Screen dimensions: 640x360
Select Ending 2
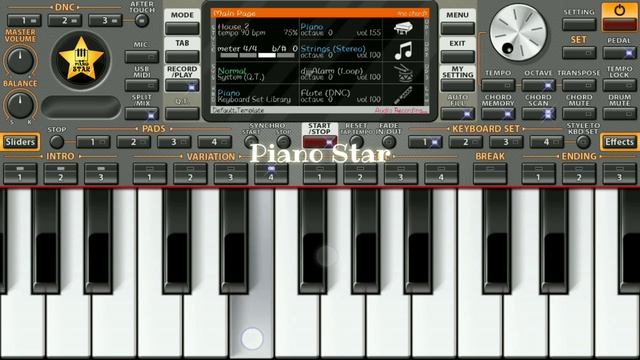[x=579, y=173]
